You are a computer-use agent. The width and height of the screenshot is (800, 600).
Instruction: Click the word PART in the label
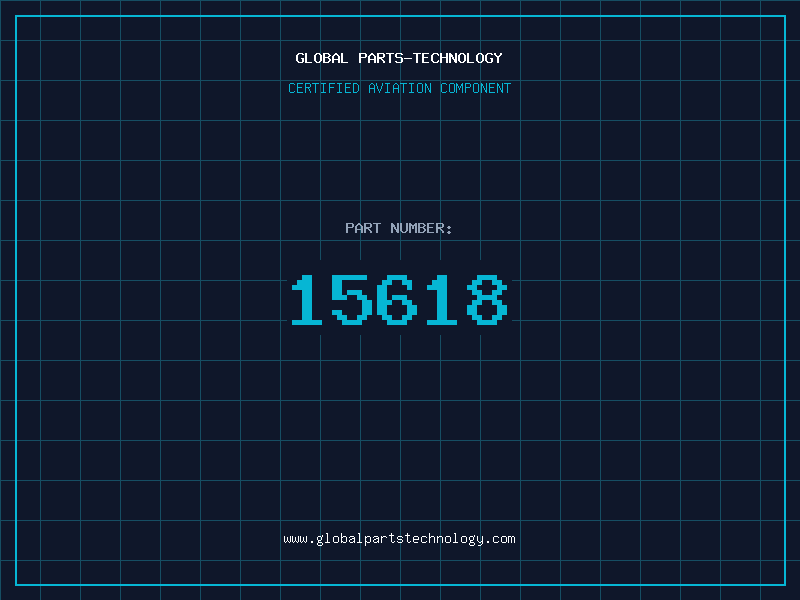point(363,228)
